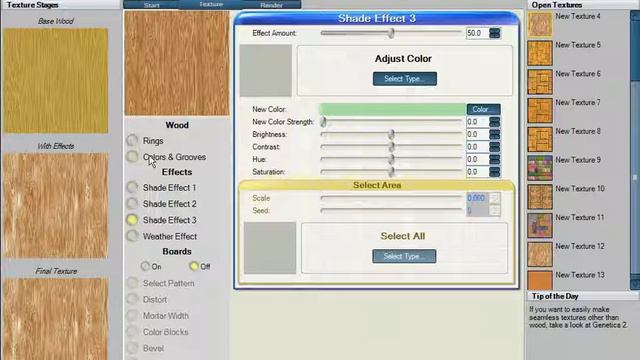Adjust the Effect Amount slider
Screen dimensions: 640x360
click(x=391, y=33)
